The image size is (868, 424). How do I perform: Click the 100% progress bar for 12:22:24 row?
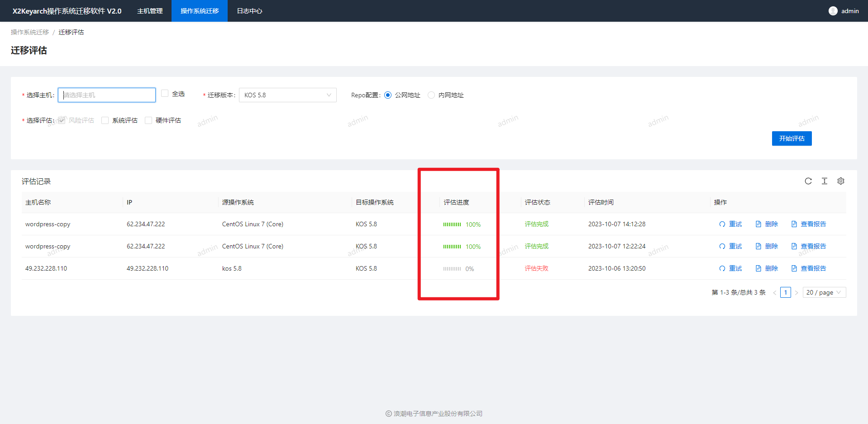coord(452,247)
